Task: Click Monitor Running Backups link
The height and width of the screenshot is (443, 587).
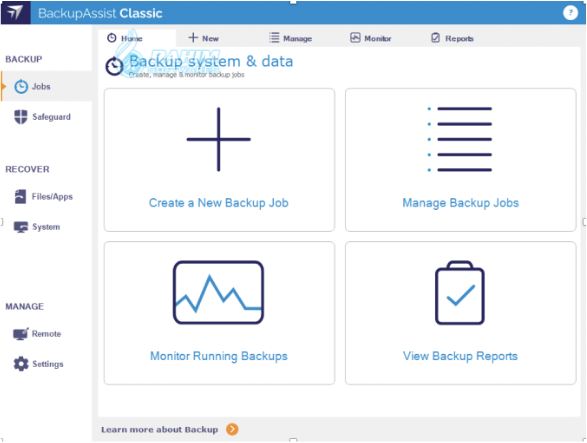Action: tap(219, 356)
